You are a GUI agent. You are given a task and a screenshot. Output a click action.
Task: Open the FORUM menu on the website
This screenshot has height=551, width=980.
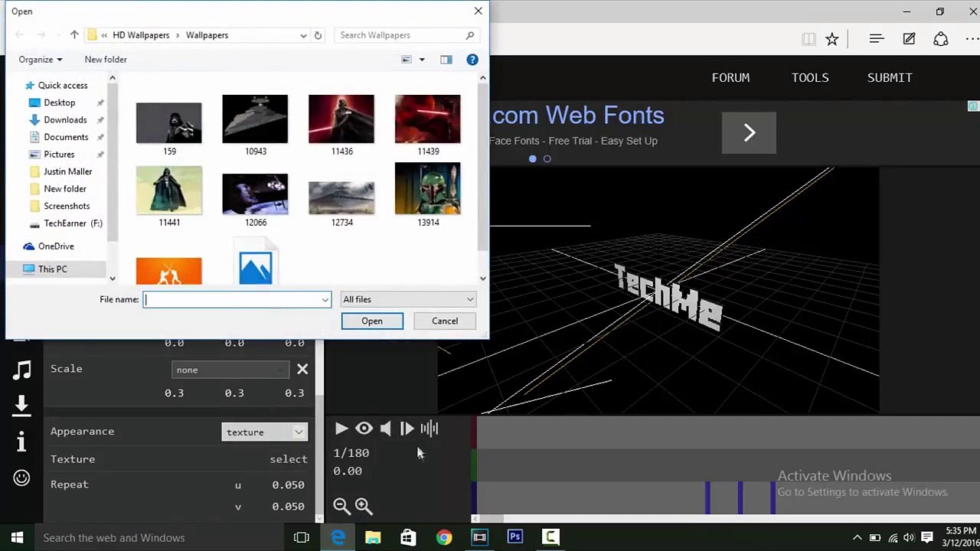point(730,77)
